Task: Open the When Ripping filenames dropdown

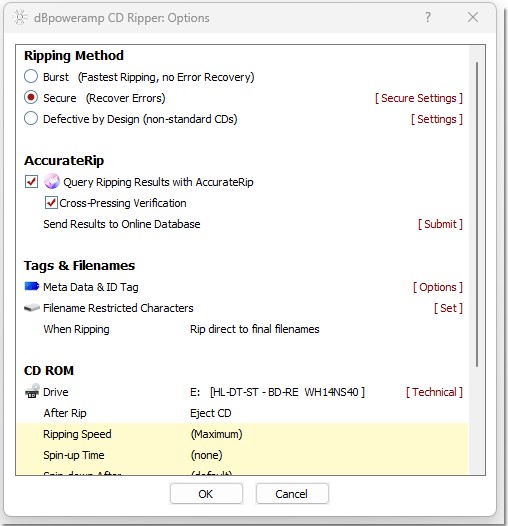Action: 255,329
